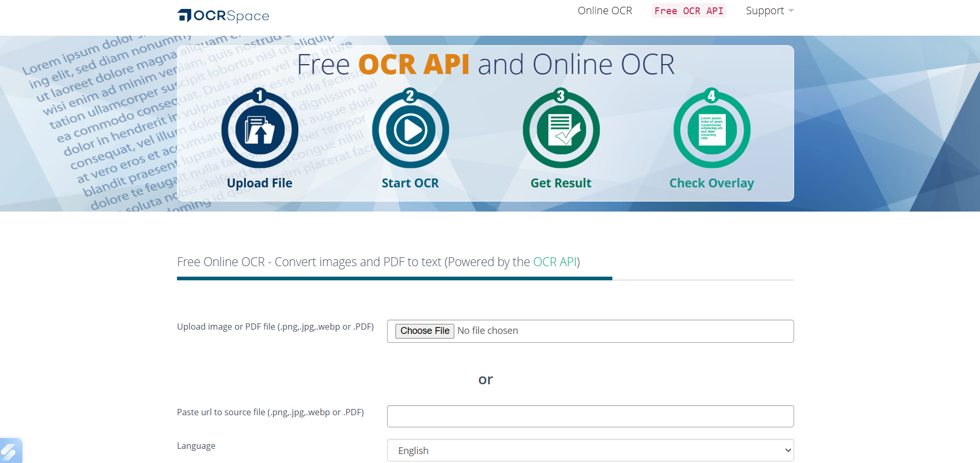Click the orange "OCR API" banner heading text

[x=414, y=65]
